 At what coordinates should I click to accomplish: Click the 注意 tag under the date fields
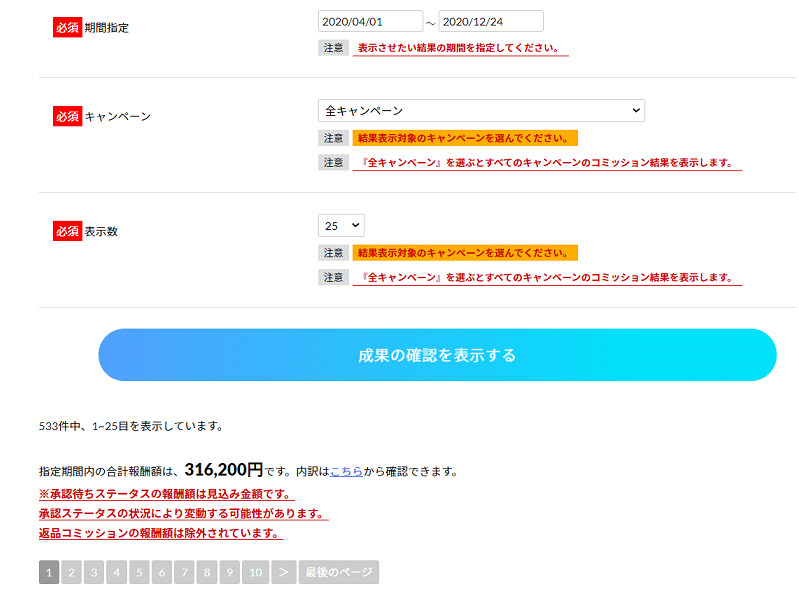tap(333, 48)
